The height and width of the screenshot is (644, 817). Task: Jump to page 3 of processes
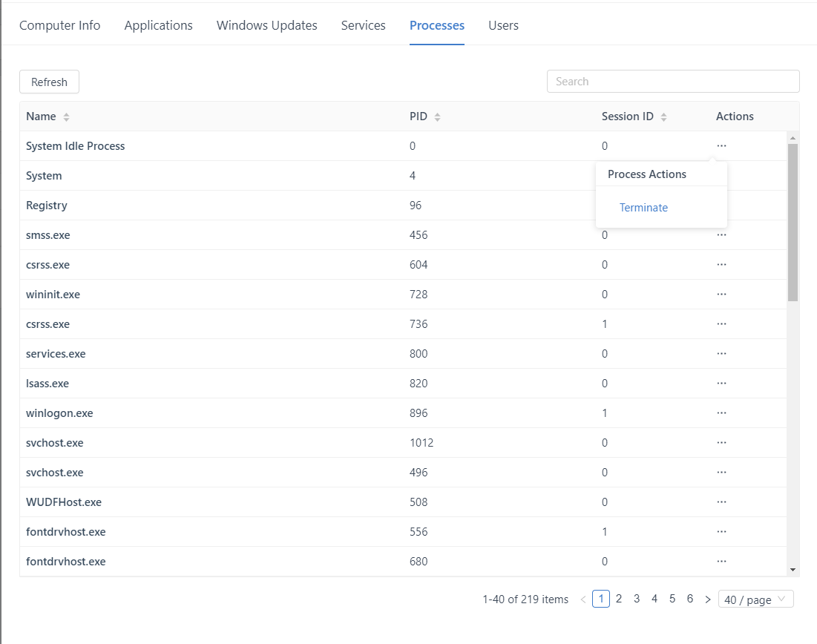point(637,599)
